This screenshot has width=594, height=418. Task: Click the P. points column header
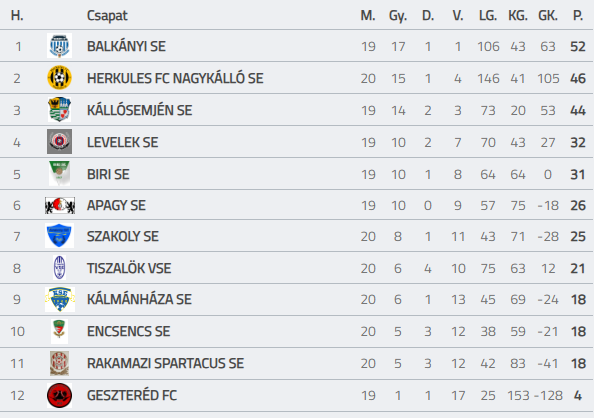pyautogui.click(x=578, y=16)
